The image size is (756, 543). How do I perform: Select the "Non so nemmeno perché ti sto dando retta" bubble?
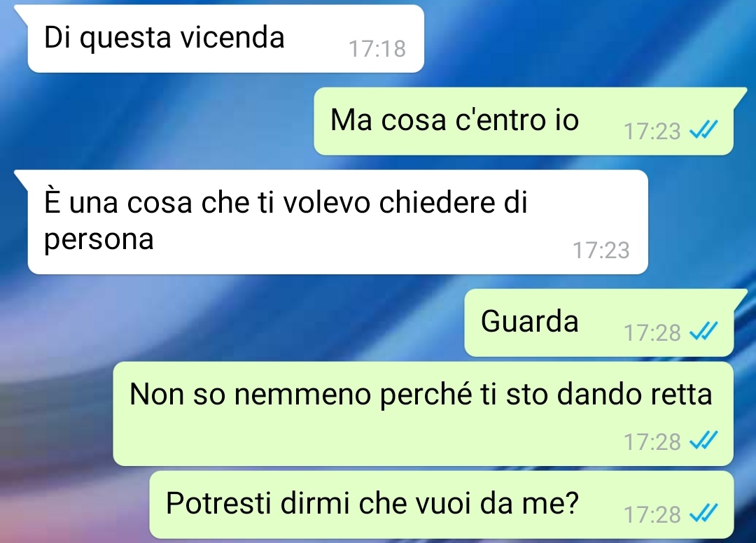(423, 414)
